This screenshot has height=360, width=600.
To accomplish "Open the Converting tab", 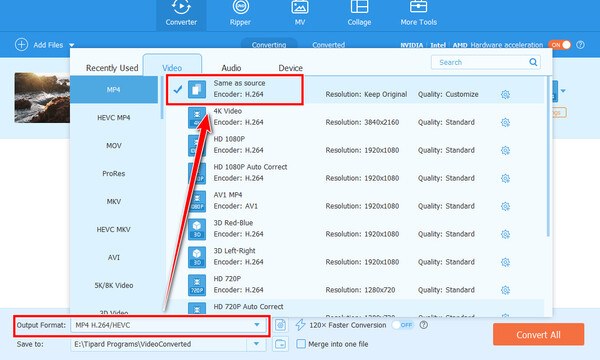I will coord(269,44).
